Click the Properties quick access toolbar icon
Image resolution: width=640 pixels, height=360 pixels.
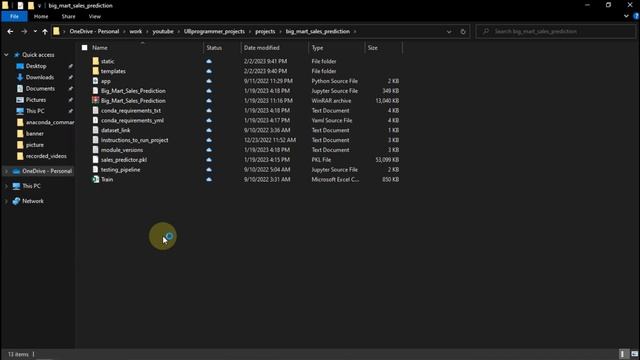(x=20, y=6)
